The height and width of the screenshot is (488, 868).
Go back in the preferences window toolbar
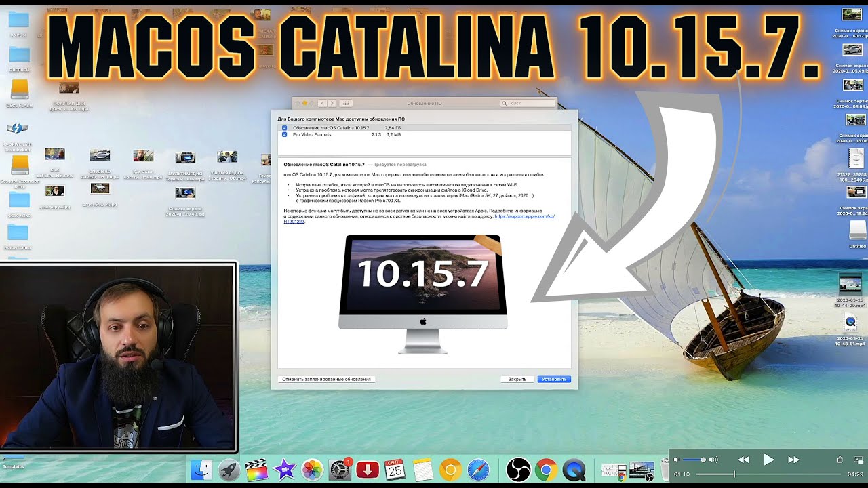323,103
